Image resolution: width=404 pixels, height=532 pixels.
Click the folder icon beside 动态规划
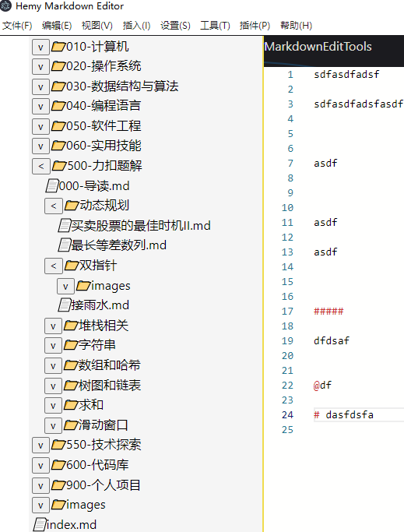(72, 206)
